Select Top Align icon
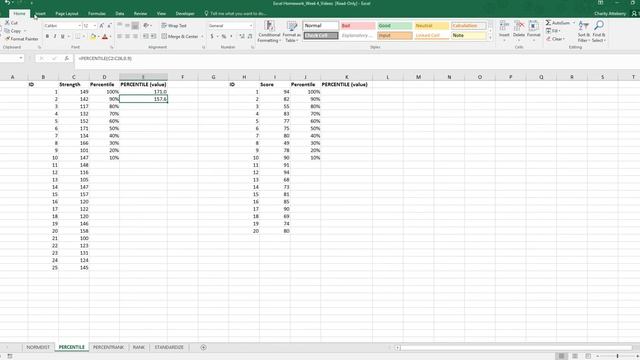Screen dimensions: 640x360 (x=120, y=25)
